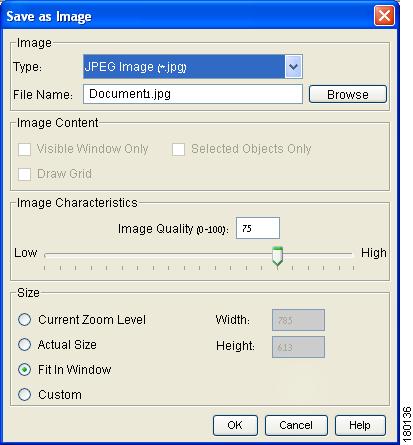
Task: Toggle the Draw Grid checkbox
Action: [x=25, y=174]
